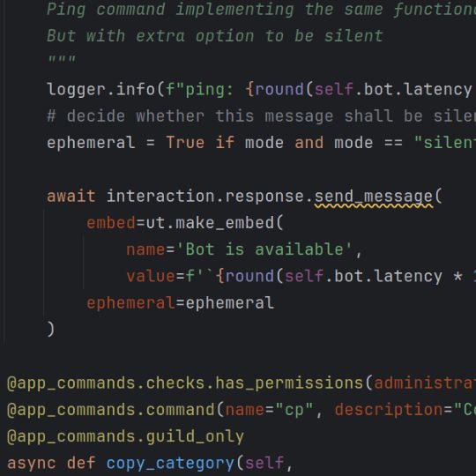Click the async def keywords
Viewport: 476px width, 476px height.
[51, 464]
